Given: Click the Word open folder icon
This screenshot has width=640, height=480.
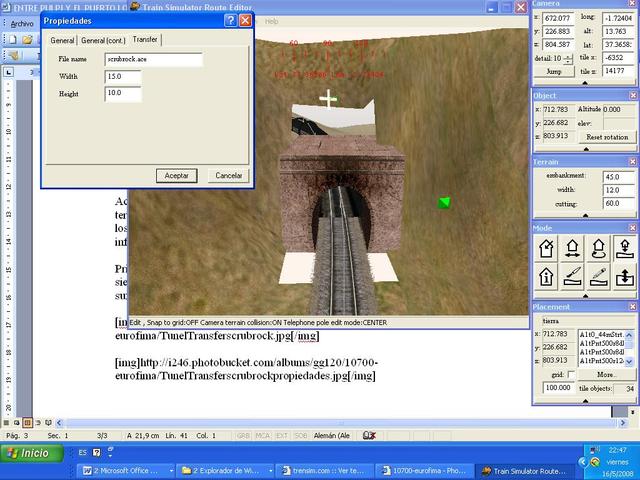Looking at the screenshot, I should [x=28, y=39].
